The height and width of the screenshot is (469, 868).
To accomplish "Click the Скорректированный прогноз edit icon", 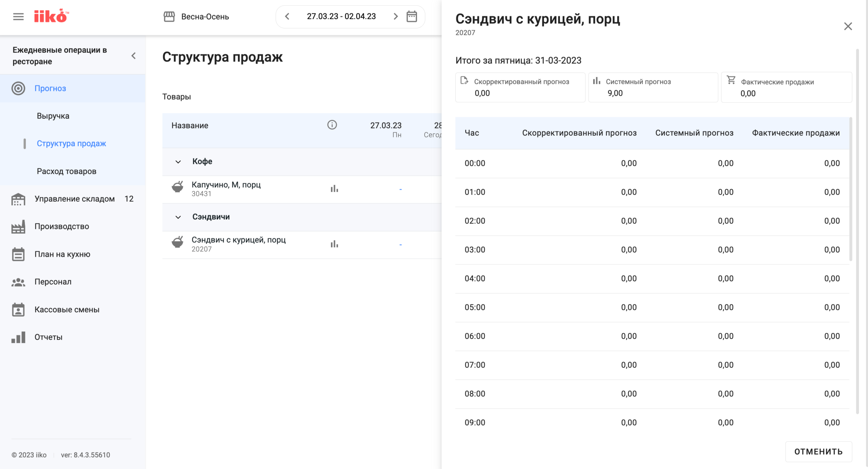I will click(x=464, y=81).
